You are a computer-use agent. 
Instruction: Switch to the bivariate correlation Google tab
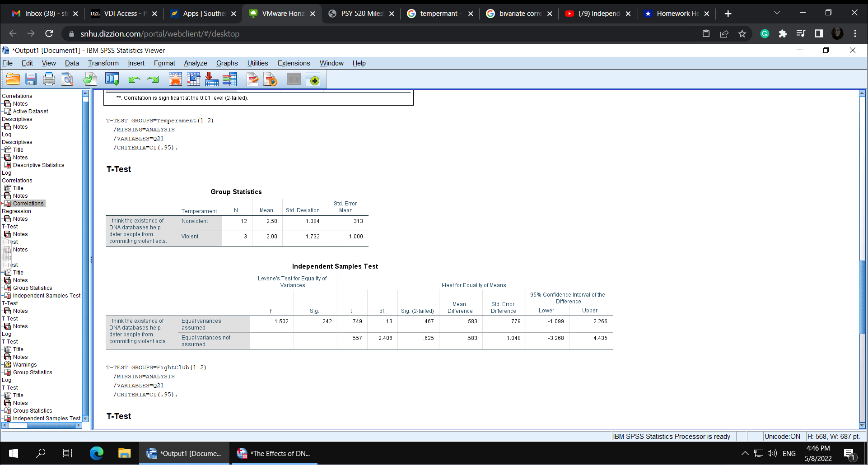(519, 14)
